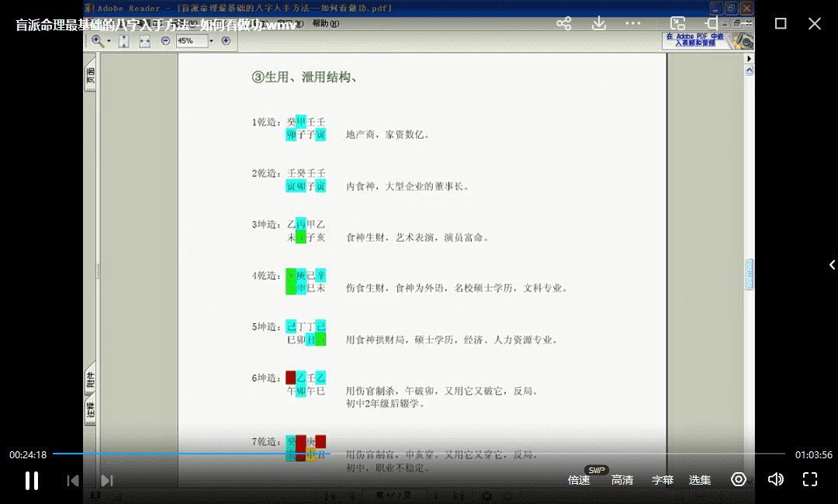Image resolution: width=838 pixels, height=504 pixels.
Task: Pause the video playback
Action: click(x=32, y=480)
